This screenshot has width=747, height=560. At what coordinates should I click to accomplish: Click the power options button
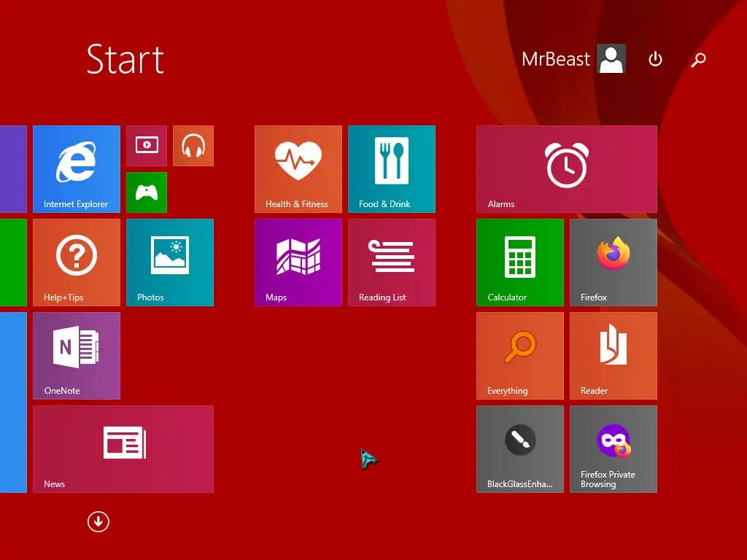[x=656, y=59]
